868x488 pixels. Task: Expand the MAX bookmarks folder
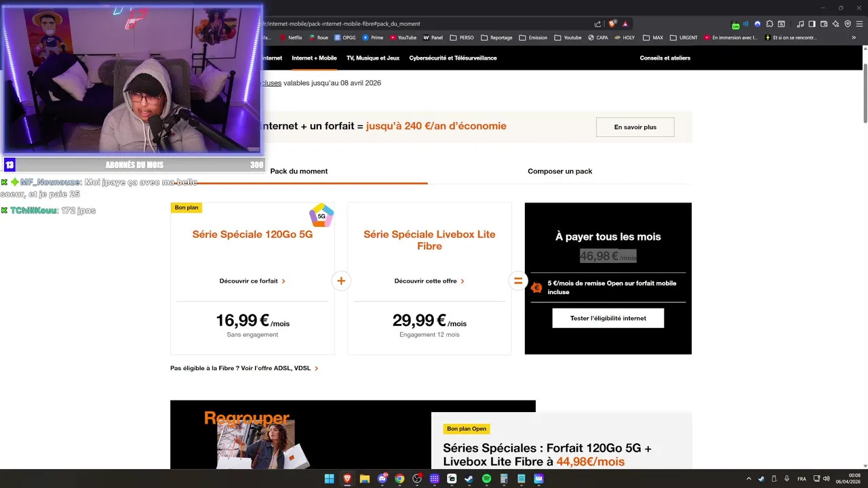[653, 37]
